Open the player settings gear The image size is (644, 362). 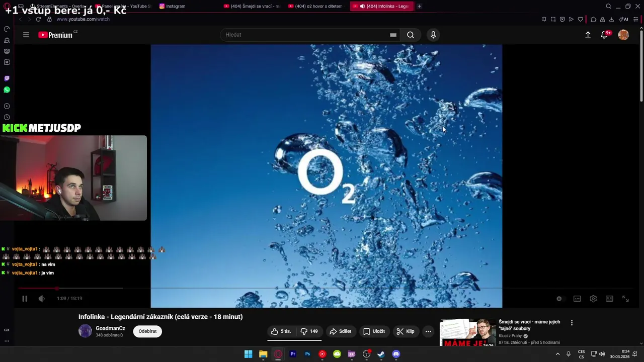(x=593, y=299)
